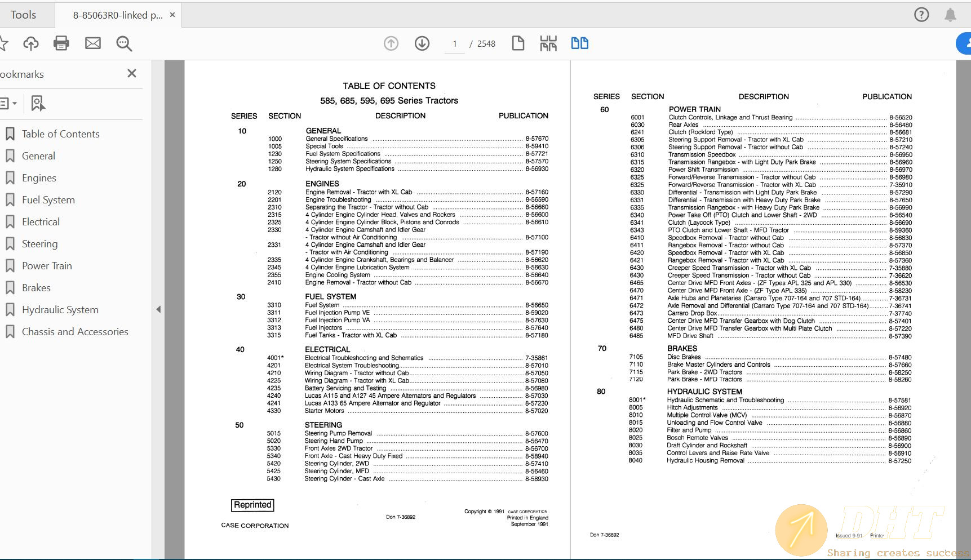Go to previous page arrow
This screenshot has height=560, width=971.
click(391, 43)
